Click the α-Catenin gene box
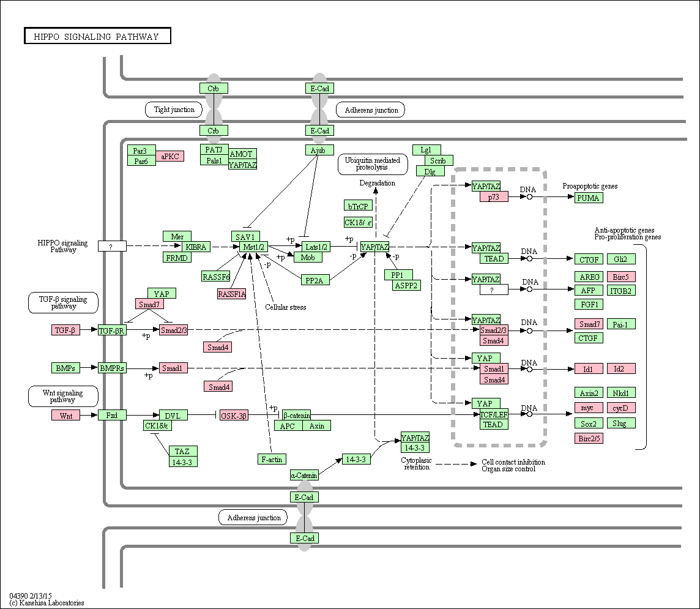The image size is (700, 609). [x=305, y=475]
